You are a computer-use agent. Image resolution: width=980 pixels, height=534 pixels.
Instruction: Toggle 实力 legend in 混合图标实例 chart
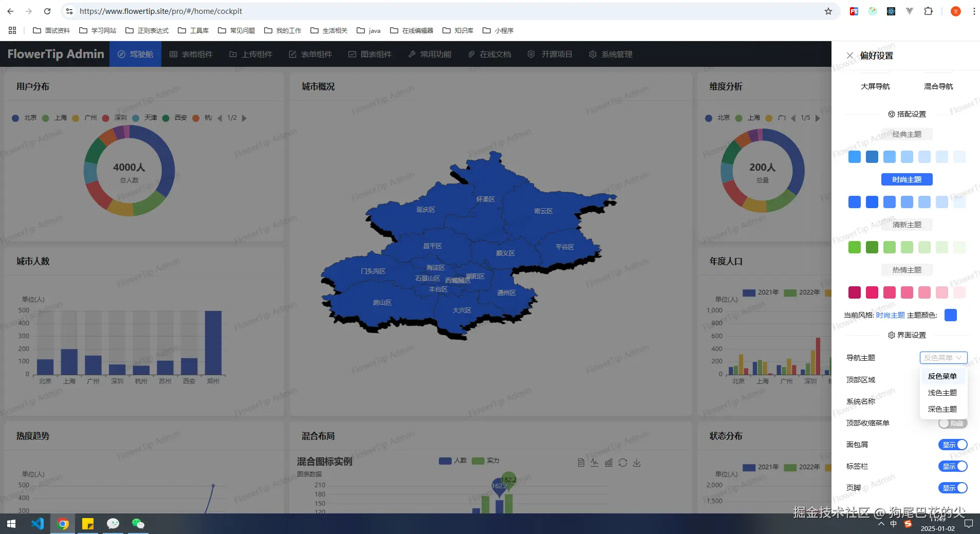tap(486, 461)
